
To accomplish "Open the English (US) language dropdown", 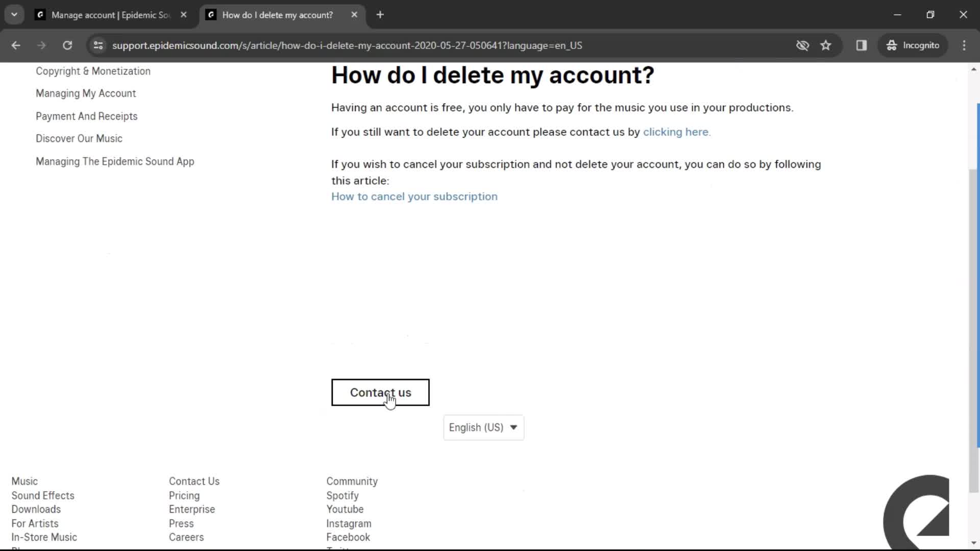I will click(483, 428).
